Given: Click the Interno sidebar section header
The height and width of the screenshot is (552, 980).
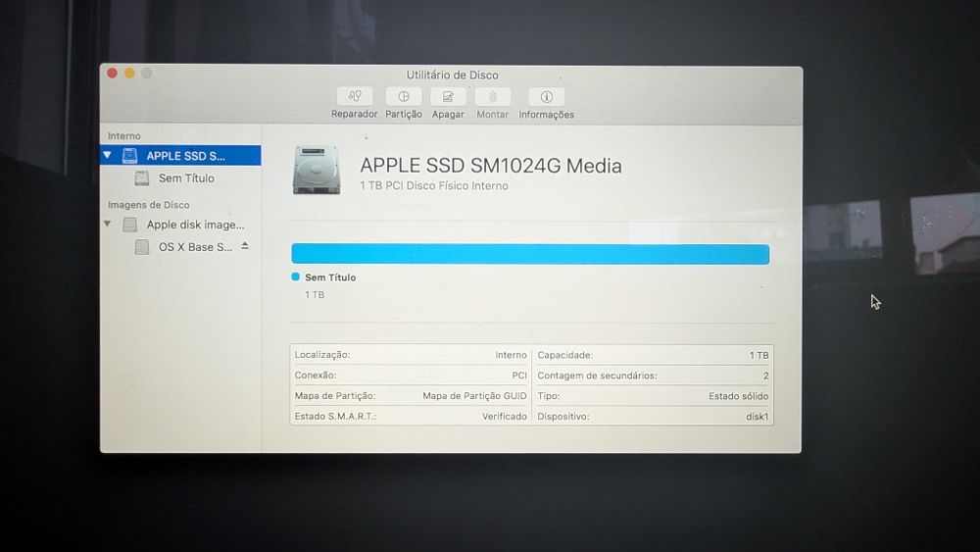Looking at the screenshot, I should coord(123,135).
